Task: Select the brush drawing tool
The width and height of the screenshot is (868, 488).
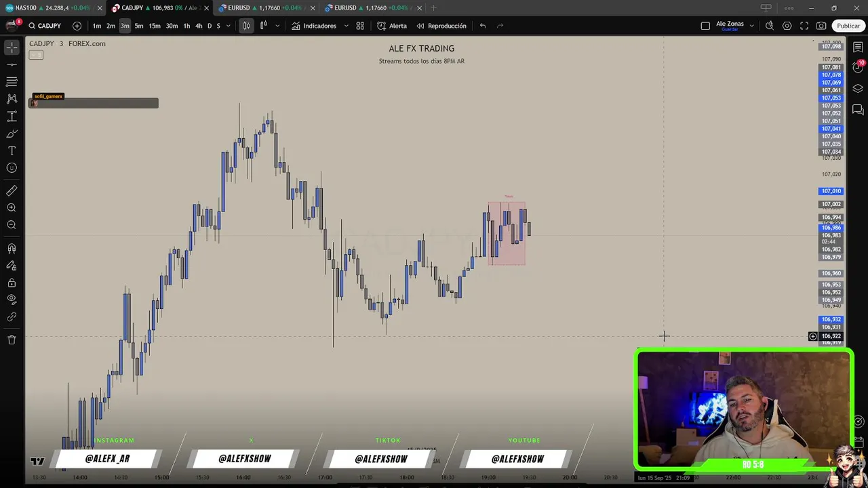Action: (x=12, y=134)
